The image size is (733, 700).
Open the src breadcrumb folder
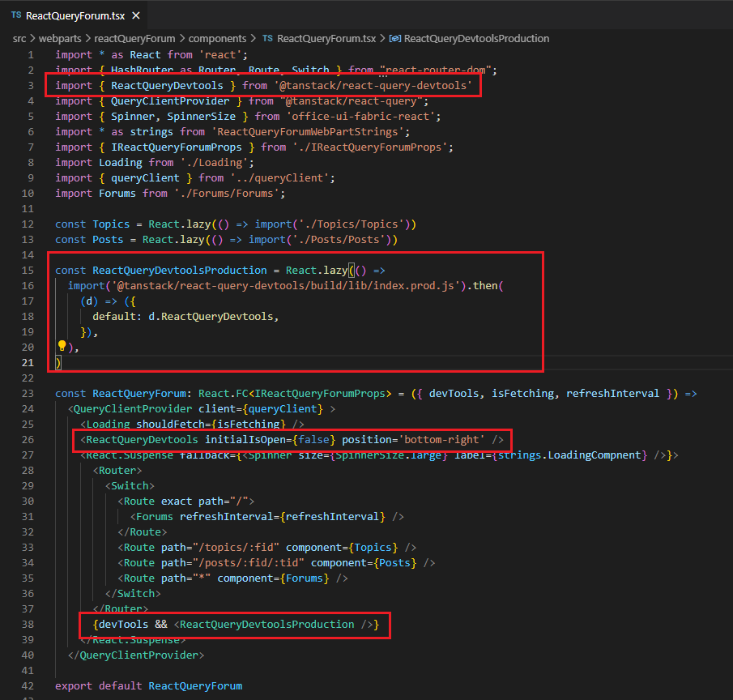(x=19, y=38)
